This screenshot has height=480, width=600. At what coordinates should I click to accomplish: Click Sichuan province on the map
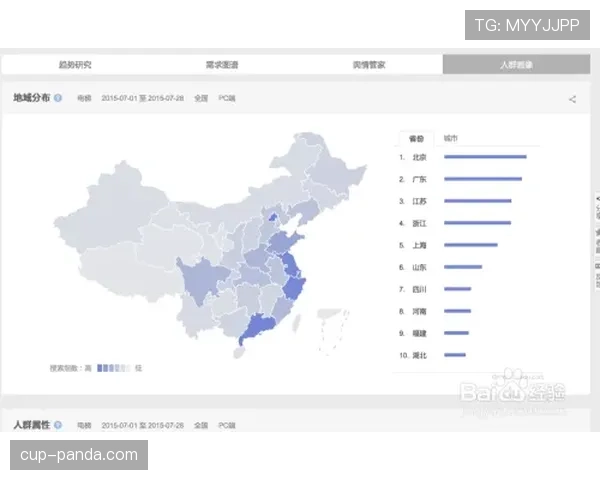point(201,279)
